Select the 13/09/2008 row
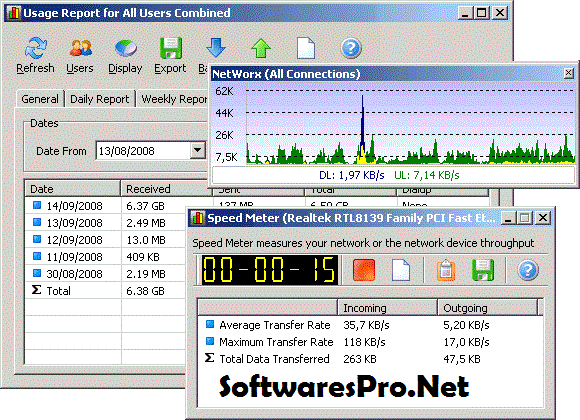 [x=105, y=223]
